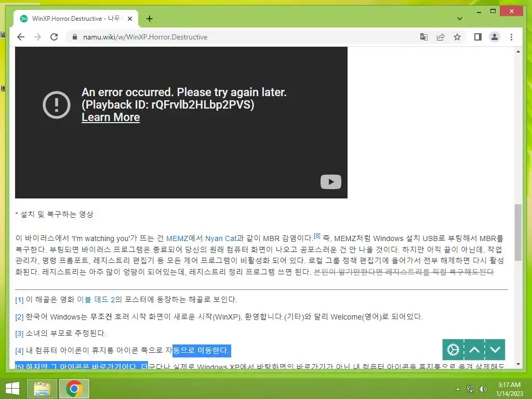Viewport: 532px width, 399px height.
Task: Share this page via share icon
Action: [x=441, y=37]
